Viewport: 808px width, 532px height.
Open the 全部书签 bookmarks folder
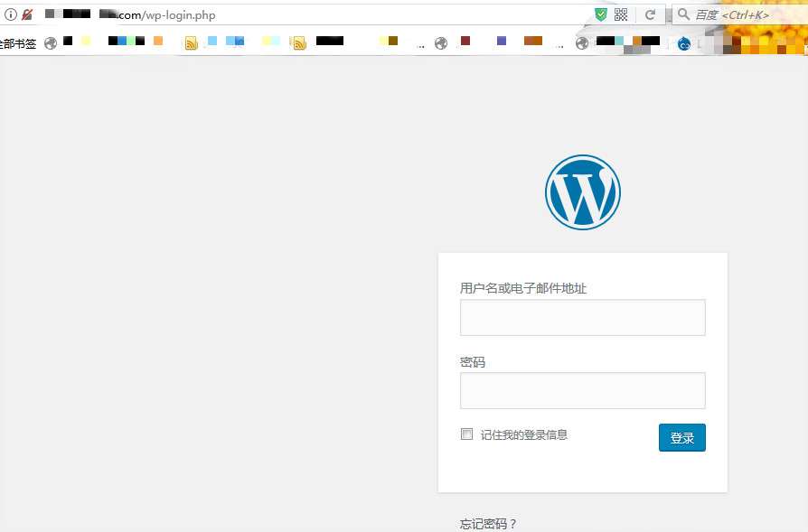[18, 43]
